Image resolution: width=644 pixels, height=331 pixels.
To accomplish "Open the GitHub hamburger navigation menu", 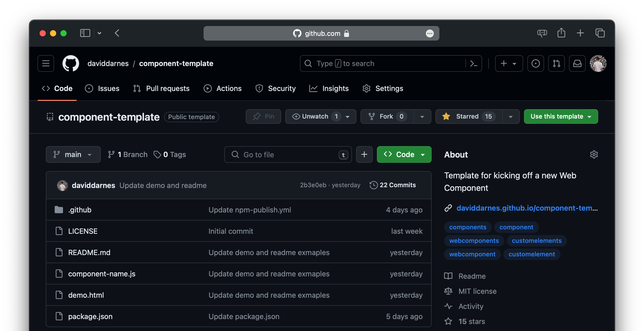I will 46,63.
